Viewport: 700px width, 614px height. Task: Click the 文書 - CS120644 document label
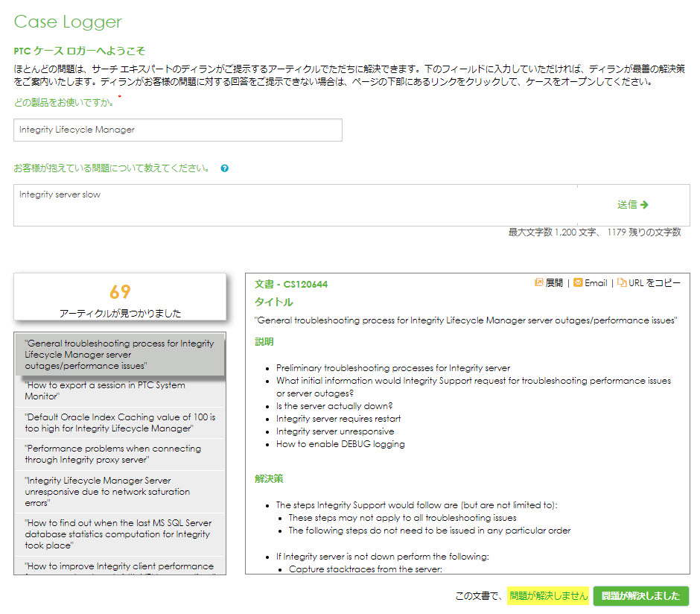[290, 285]
